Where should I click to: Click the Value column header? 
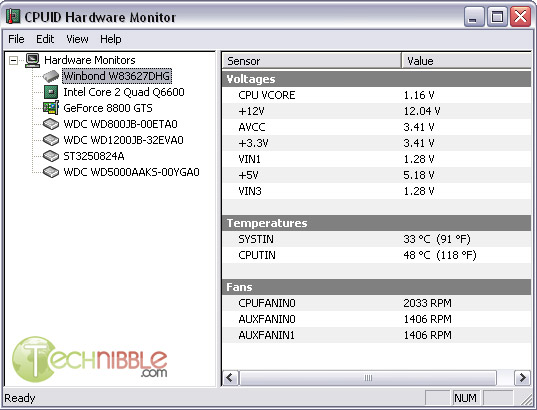466,61
